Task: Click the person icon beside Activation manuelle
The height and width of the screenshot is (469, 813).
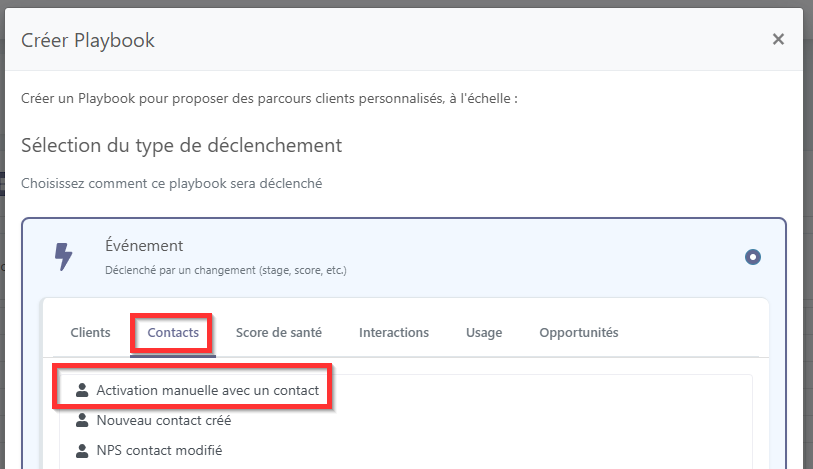Action: click(x=82, y=390)
